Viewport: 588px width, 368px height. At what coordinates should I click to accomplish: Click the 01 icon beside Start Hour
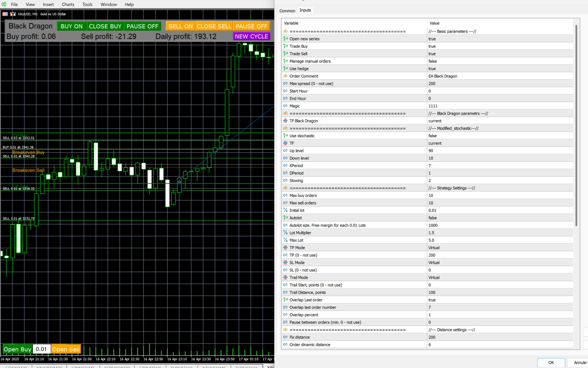(x=286, y=91)
